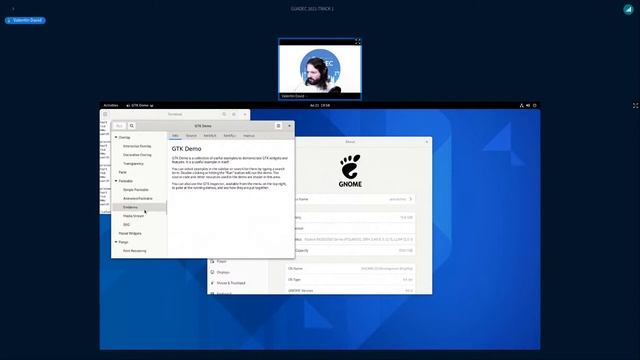Select the SVG demo entry
The width and height of the screenshot is (640, 360).
[x=127, y=224]
